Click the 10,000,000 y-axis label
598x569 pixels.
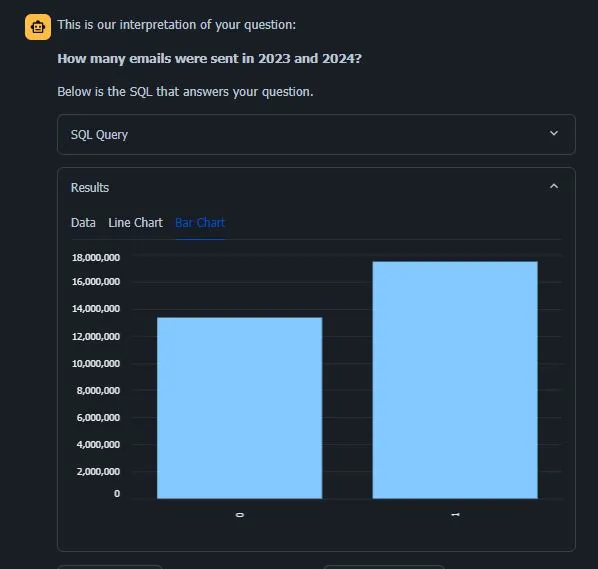point(96,363)
